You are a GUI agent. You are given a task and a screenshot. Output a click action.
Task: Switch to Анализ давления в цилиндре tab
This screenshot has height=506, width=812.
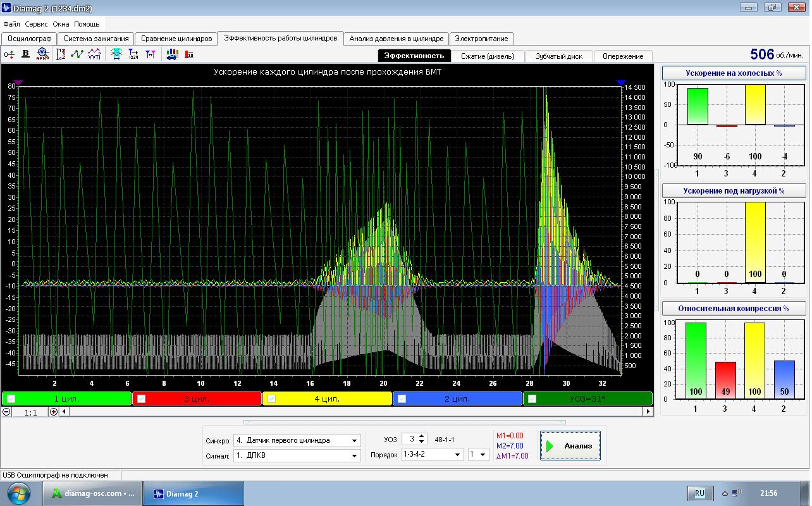click(397, 39)
